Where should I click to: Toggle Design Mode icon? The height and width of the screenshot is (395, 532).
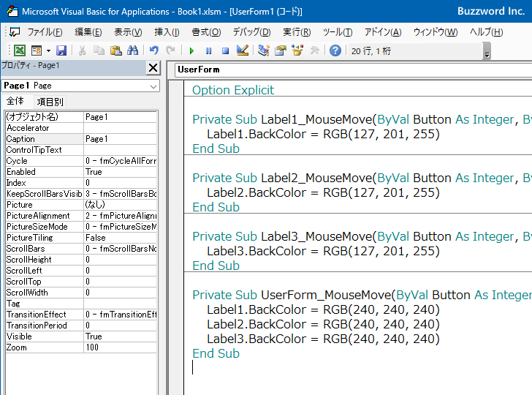pyautogui.click(x=243, y=50)
